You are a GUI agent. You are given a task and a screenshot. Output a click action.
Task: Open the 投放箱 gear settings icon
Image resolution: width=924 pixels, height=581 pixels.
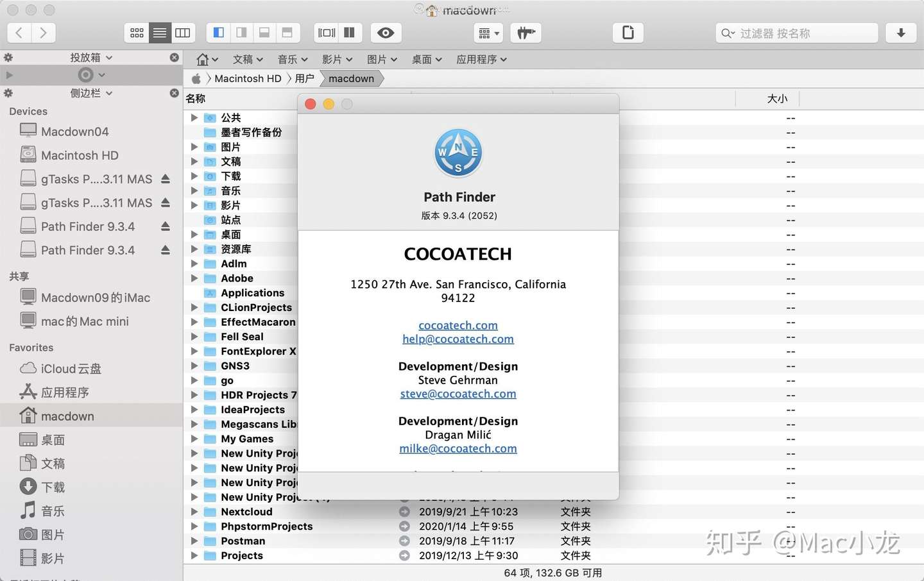click(8, 58)
